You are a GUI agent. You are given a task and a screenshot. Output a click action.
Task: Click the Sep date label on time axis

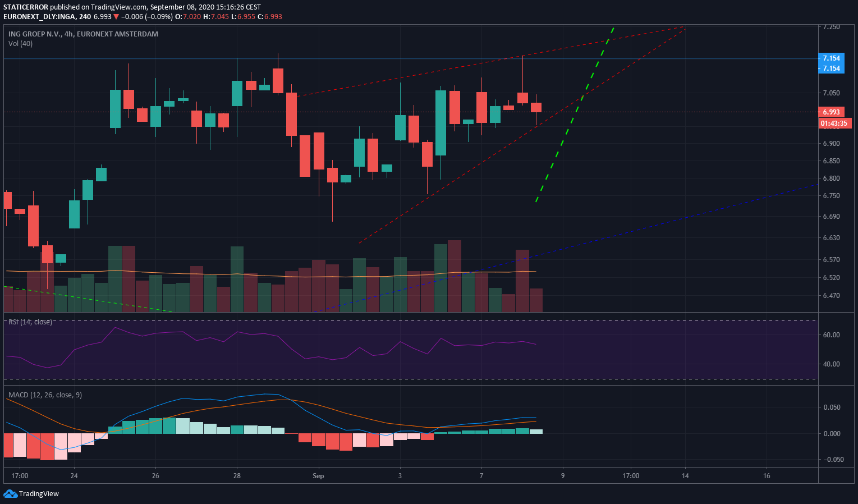pyautogui.click(x=318, y=476)
